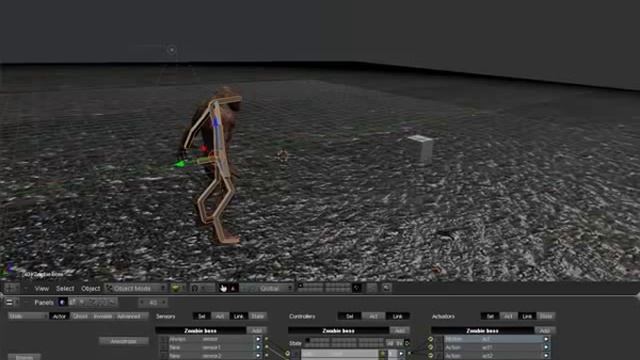This screenshot has height=360, width=640.
Task: Click the second block of layer buttons
Action: pyautogui.click(x=338, y=288)
